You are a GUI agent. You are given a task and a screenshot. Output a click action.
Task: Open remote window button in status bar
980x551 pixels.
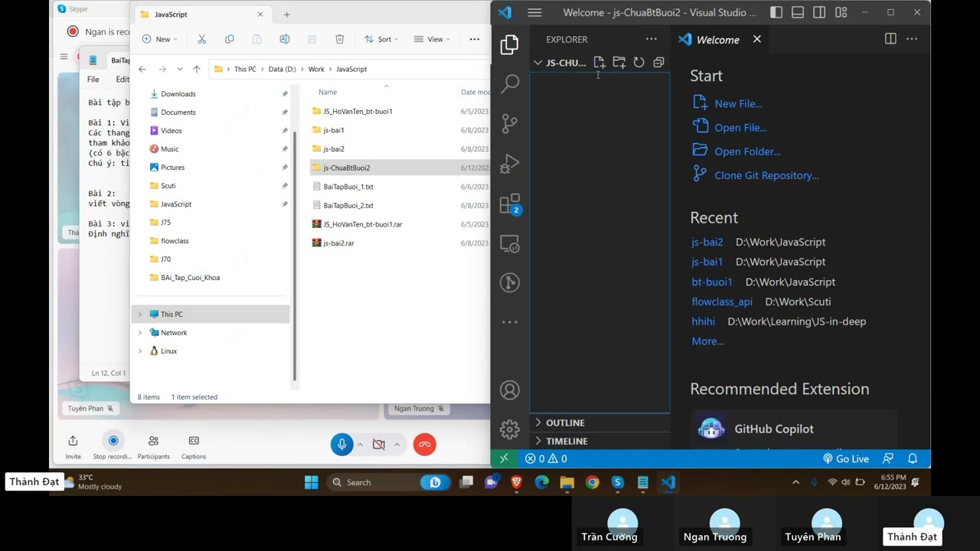pos(504,458)
